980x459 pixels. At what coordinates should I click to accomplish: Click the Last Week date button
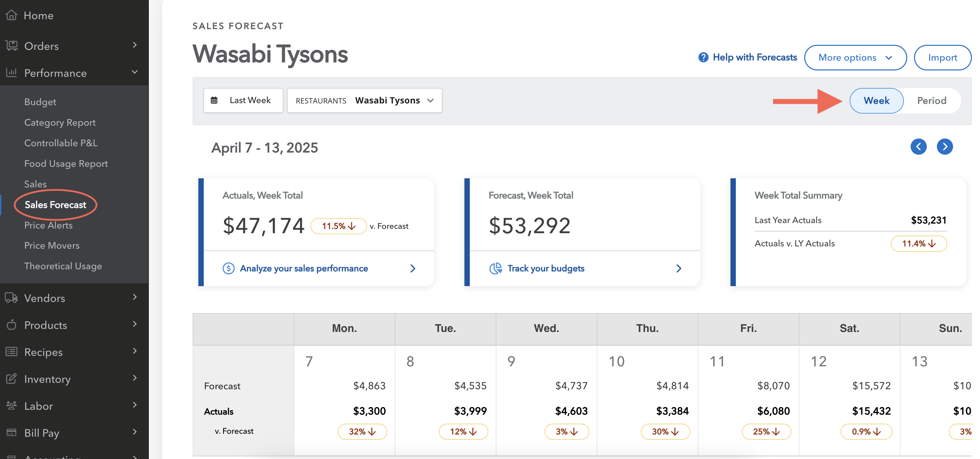[x=243, y=101]
